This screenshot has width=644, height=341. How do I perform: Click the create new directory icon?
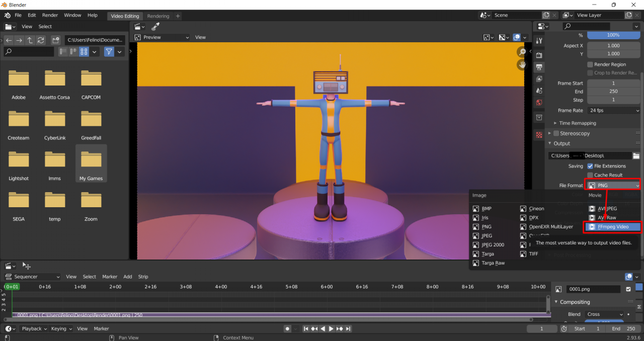tap(56, 40)
